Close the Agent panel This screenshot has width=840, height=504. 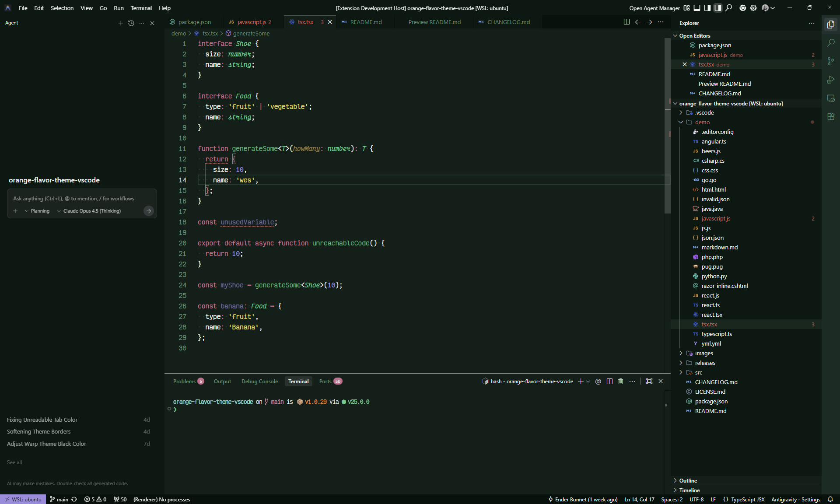(x=152, y=23)
